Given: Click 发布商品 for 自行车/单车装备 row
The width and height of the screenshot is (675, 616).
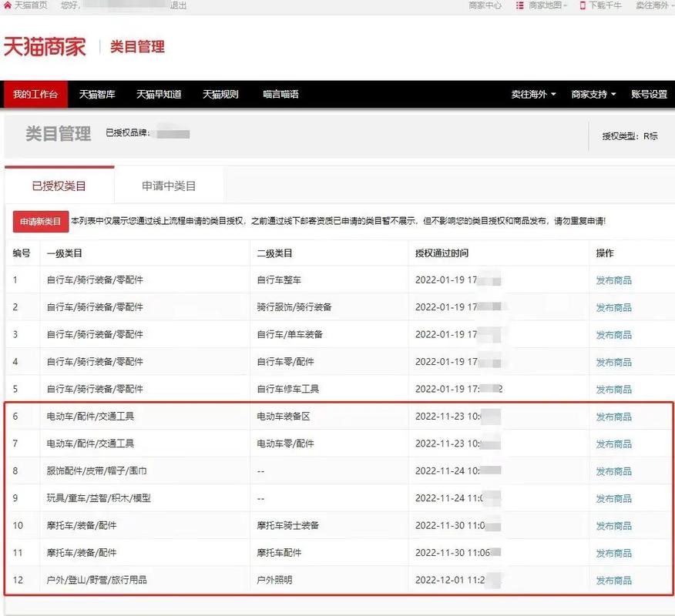Looking at the screenshot, I should [x=614, y=335].
